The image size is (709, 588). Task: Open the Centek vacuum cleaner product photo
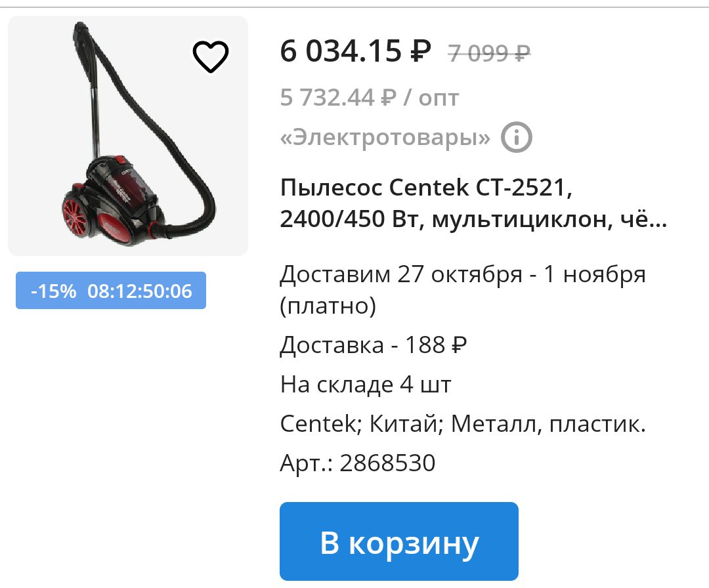click(128, 136)
